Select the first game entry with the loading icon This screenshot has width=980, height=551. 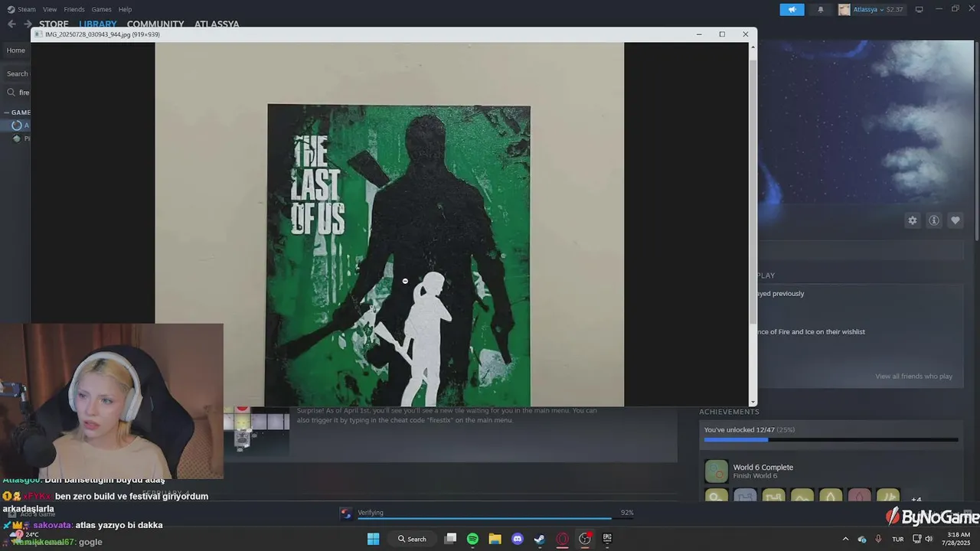[x=17, y=126]
